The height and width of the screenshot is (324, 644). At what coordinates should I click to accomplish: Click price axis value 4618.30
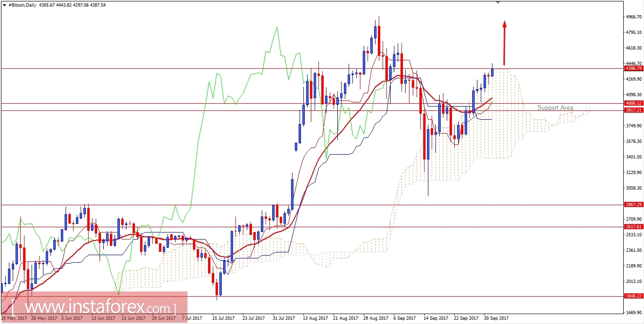634,48
